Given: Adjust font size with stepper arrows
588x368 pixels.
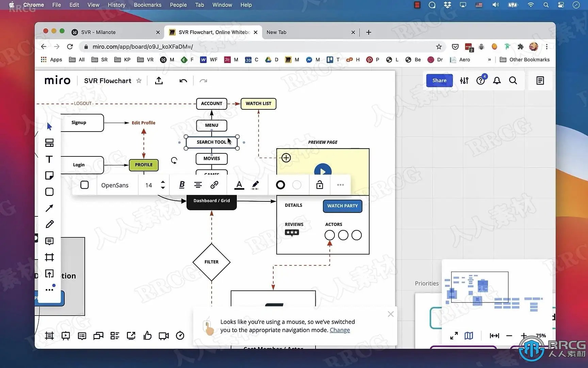Looking at the screenshot, I should tap(163, 185).
